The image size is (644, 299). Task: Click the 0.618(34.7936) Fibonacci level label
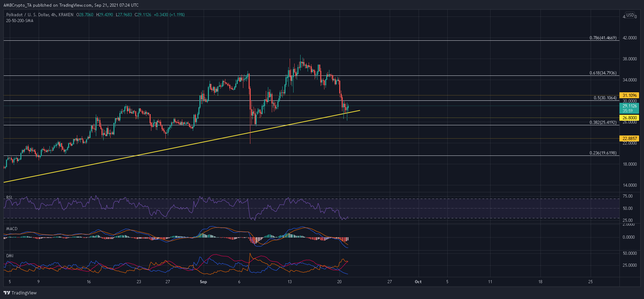click(x=603, y=73)
